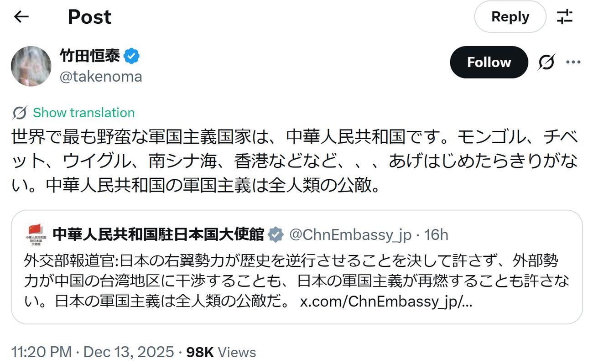Click the @takenoma handle

click(x=101, y=77)
